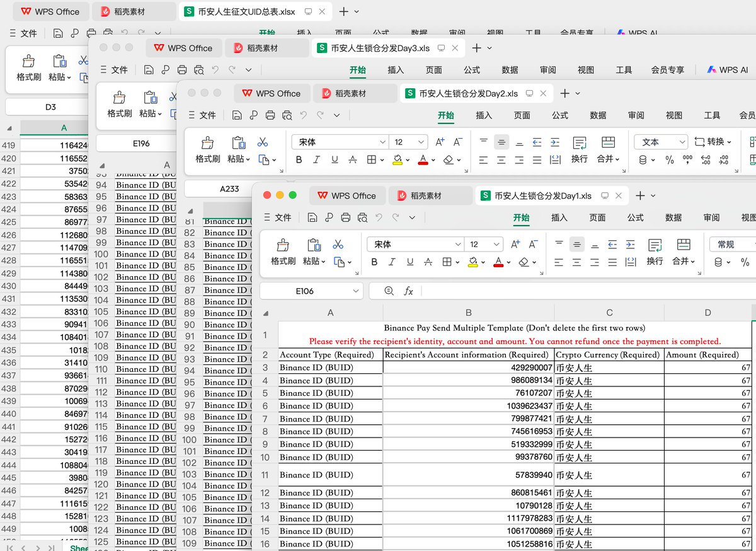Toggle top vertical alignment in Day1 window
Image resolution: width=756 pixels, height=551 pixels.
click(x=559, y=244)
